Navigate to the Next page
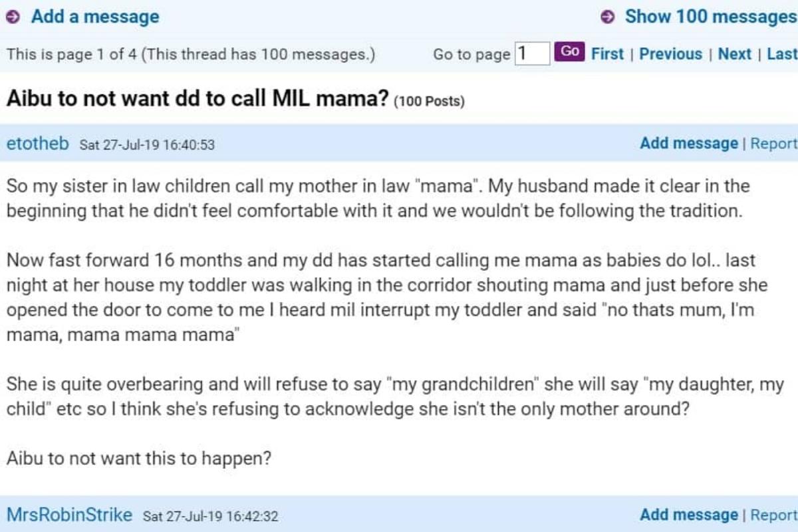The image size is (798, 532). pyautogui.click(x=734, y=54)
